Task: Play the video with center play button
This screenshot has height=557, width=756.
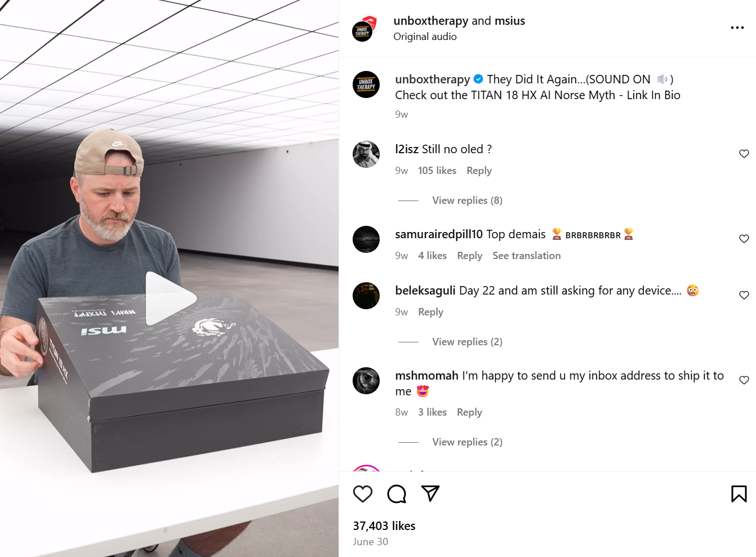Action: click(x=170, y=298)
